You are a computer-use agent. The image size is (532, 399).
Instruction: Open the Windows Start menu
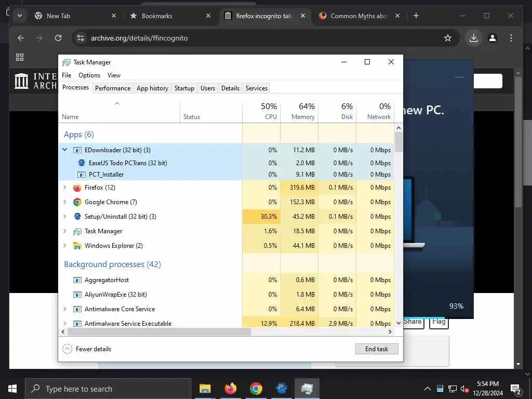click(x=12, y=389)
